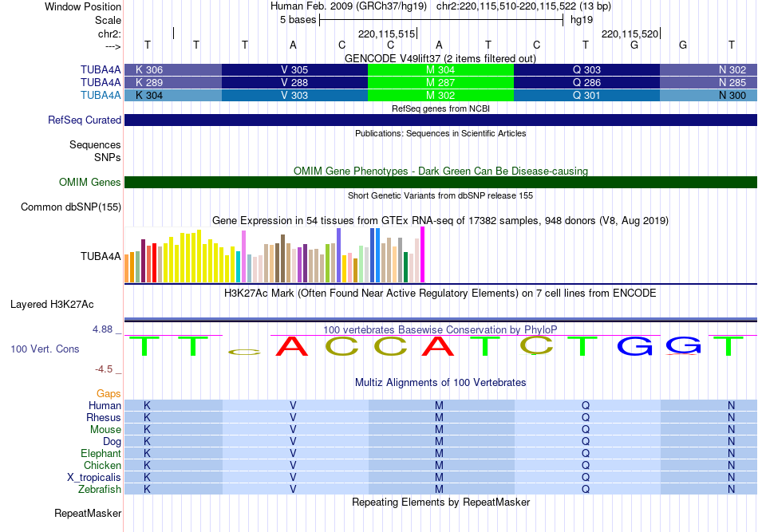
Task: Click the Gaps label in Multiz track
Action: 109,394
